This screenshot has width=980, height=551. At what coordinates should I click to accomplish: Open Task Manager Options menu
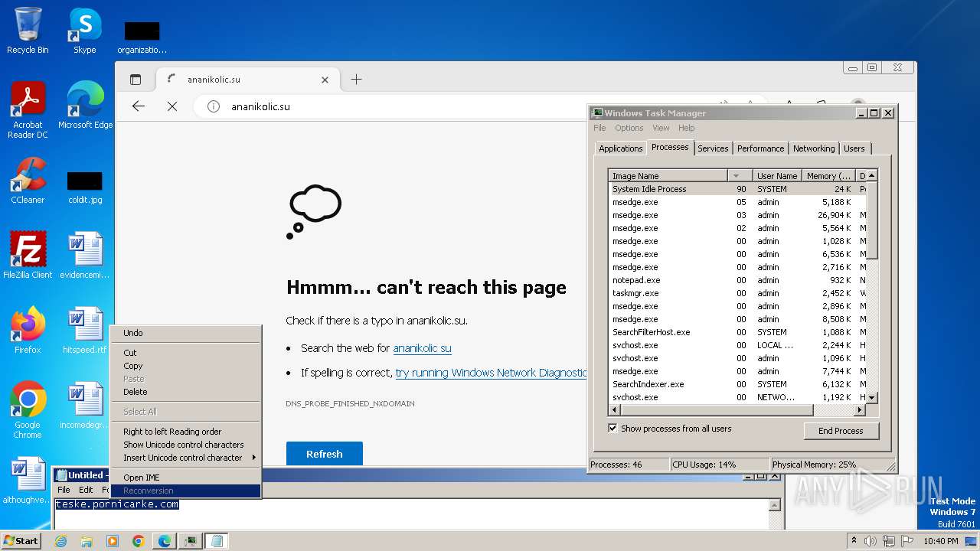[629, 128]
